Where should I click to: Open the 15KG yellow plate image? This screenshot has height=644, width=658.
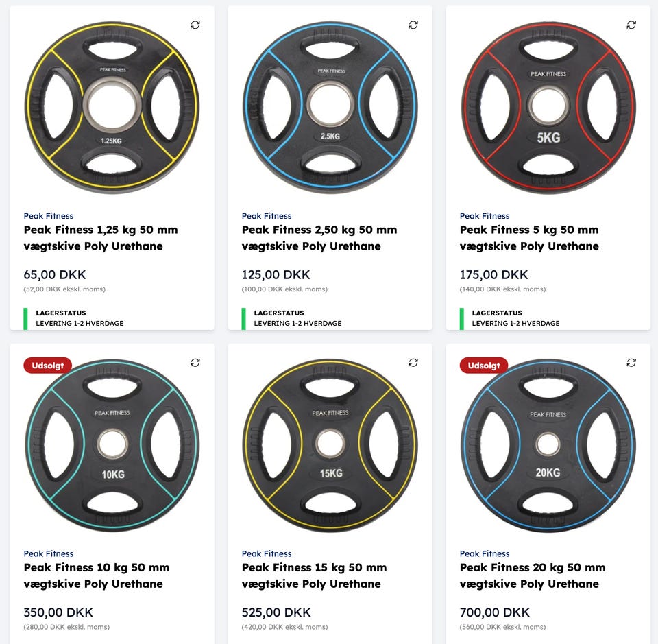pyautogui.click(x=330, y=444)
